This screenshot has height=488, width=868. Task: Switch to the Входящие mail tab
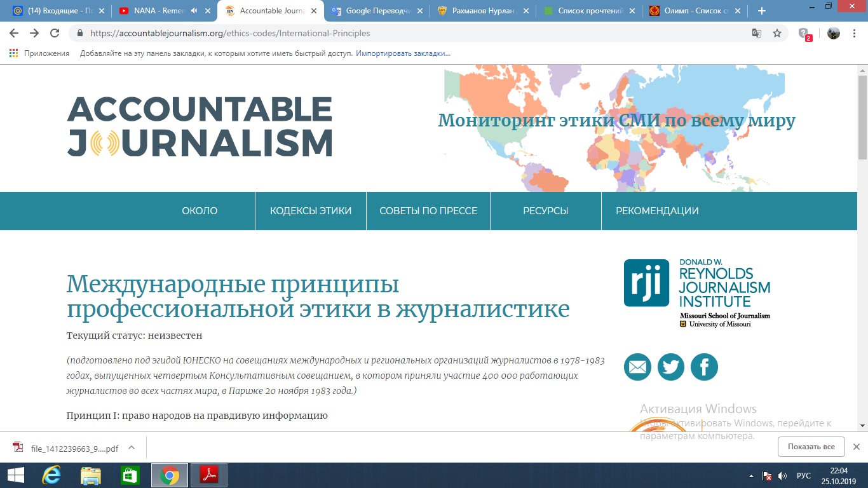click(58, 11)
